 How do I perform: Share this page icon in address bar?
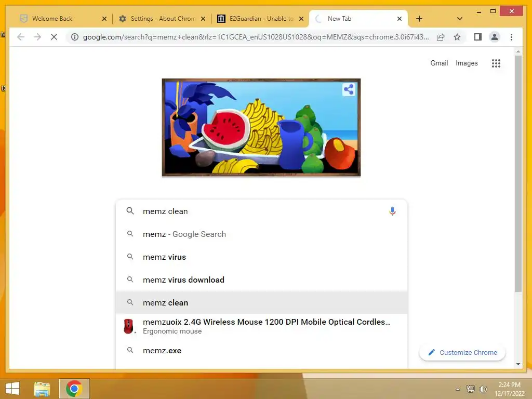point(441,37)
